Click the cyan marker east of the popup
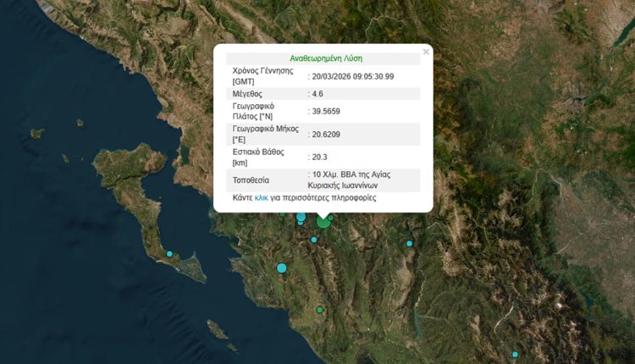Image resolution: width=635 pixels, height=364 pixels. pos(409,244)
